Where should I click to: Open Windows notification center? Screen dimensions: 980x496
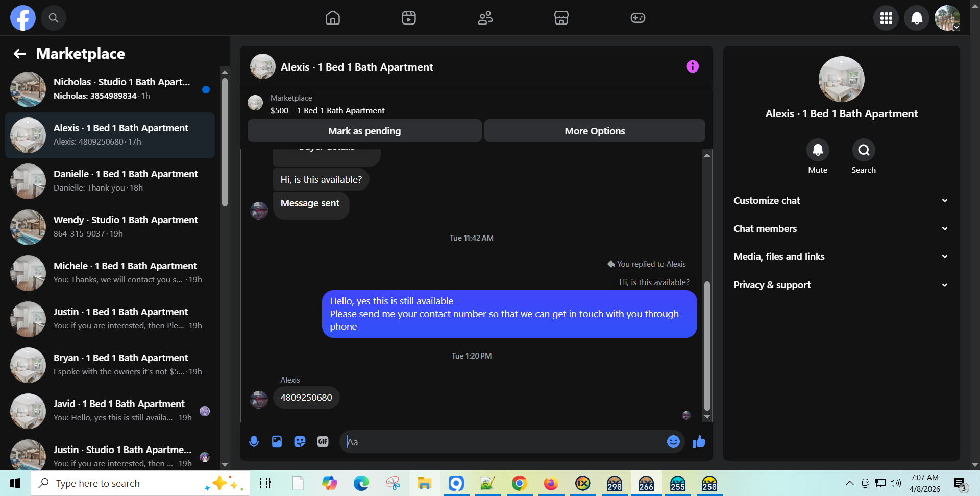(960, 484)
